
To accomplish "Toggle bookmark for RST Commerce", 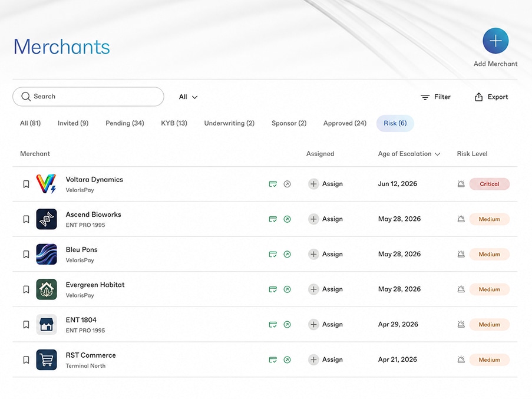I will pos(26,360).
